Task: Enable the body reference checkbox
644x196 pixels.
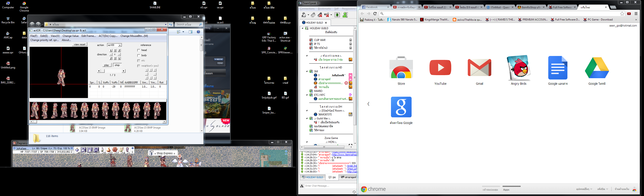Action: [139, 56]
